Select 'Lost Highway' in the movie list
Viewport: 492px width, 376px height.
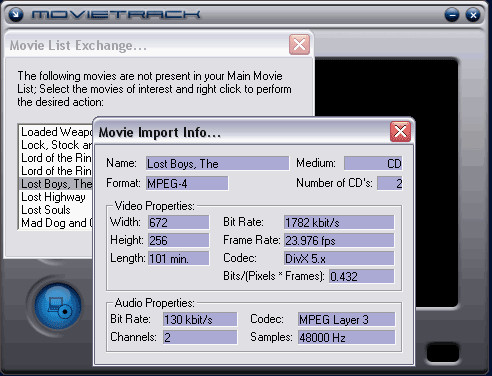pyautogui.click(x=56, y=197)
